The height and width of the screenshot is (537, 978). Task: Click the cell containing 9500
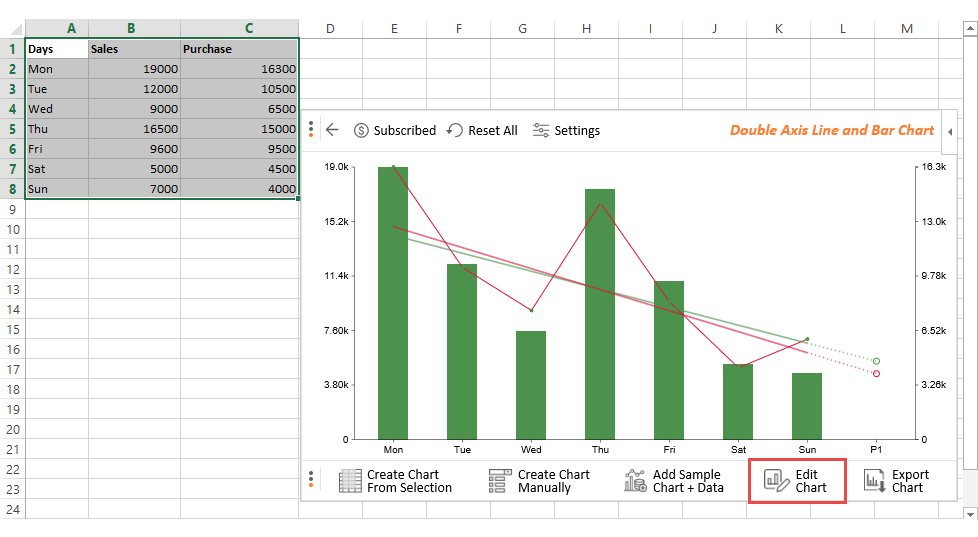(x=240, y=149)
